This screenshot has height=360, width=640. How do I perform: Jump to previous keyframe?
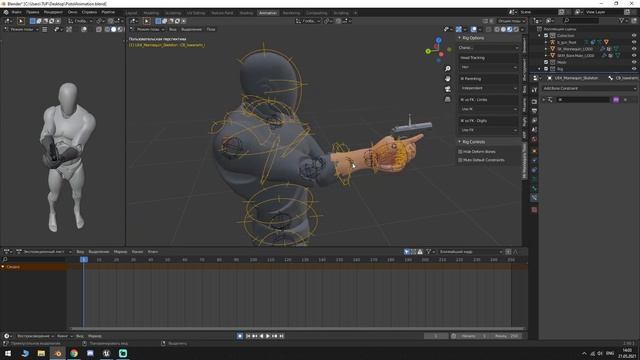click(x=255, y=336)
